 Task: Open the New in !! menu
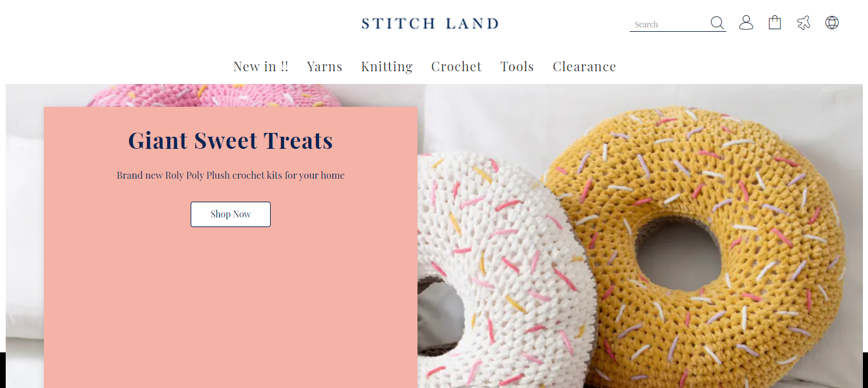click(x=261, y=66)
